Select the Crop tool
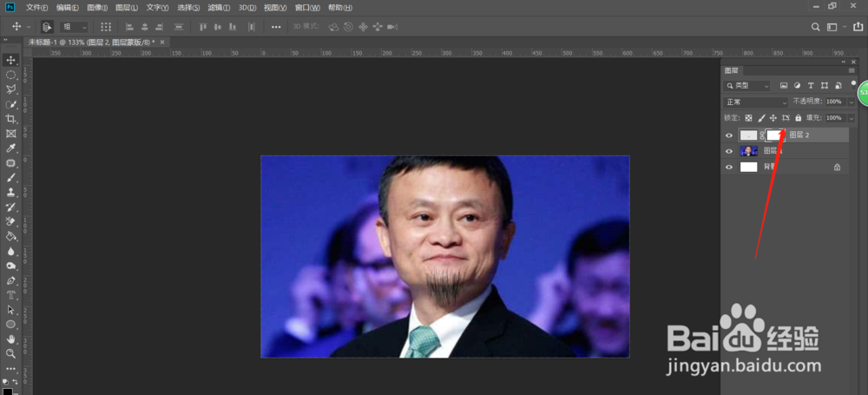Image resolution: width=868 pixels, height=395 pixels. coord(10,119)
